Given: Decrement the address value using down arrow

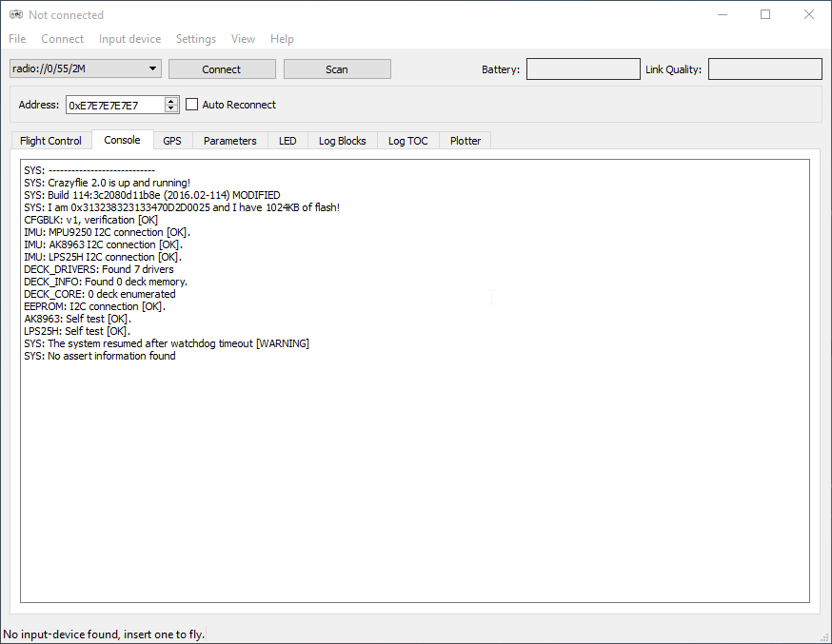Looking at the screenshot, I should [x=171, y=109].
